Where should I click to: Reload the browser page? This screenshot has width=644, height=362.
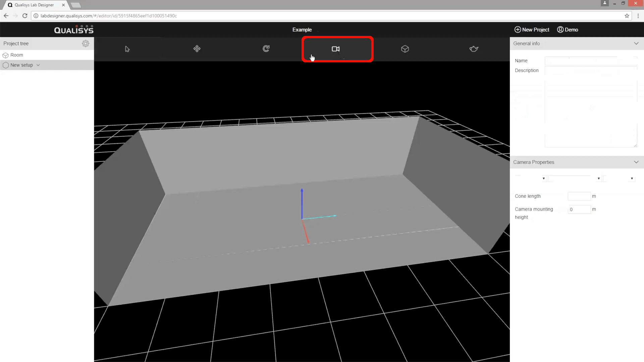(25, 16)
